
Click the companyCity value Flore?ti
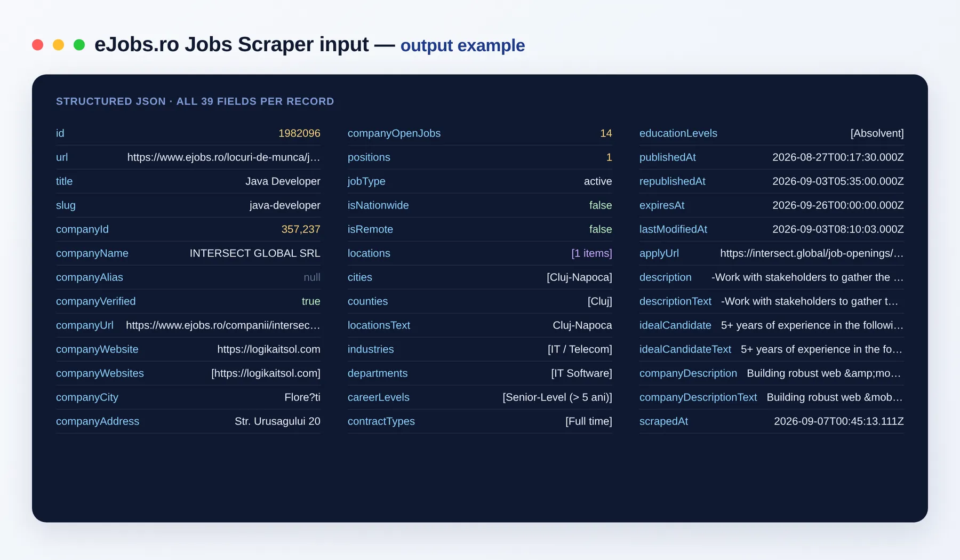point(302,397)
